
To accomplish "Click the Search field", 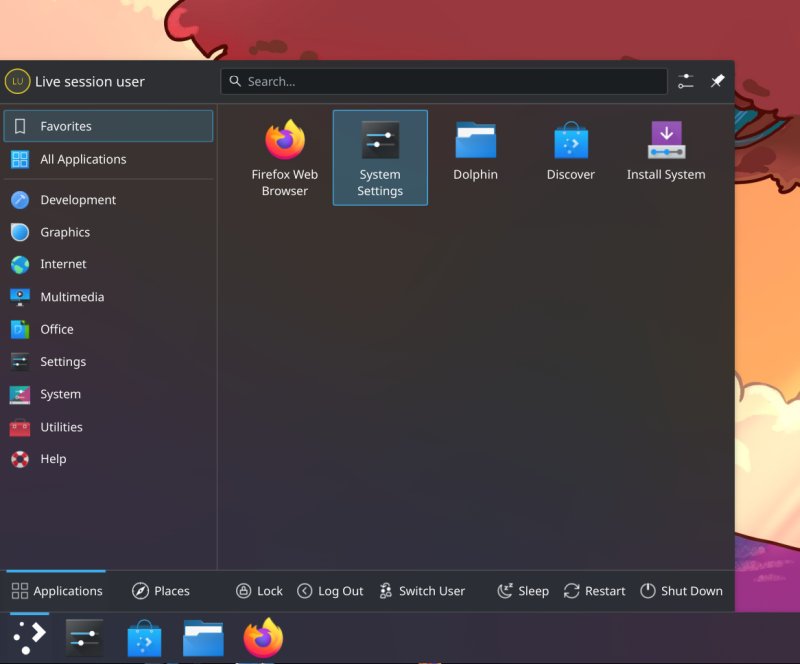I will (x=444, y=81).
